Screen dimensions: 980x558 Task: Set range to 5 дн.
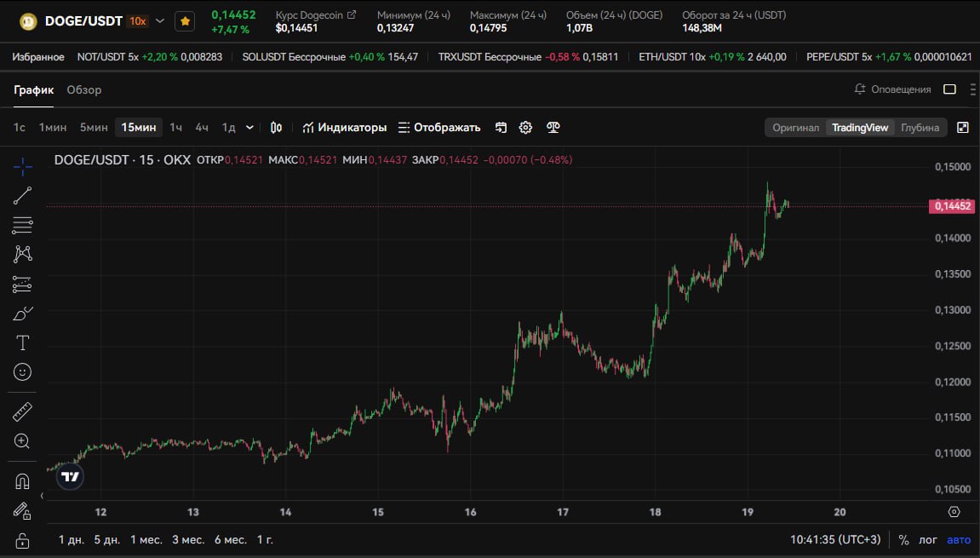[107, 540]
